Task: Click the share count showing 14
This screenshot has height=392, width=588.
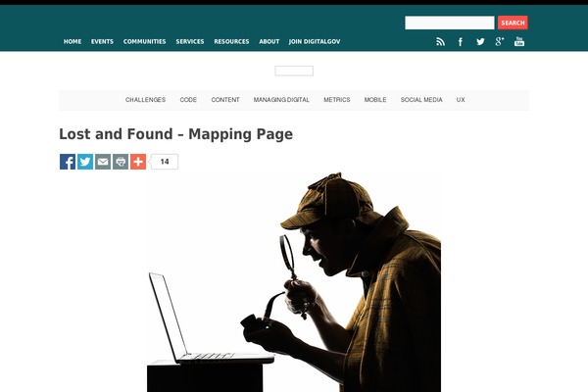Action: click(165, 162)
